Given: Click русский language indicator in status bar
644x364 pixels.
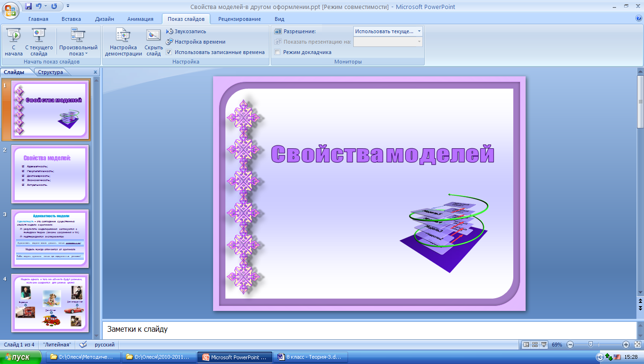Looking at the screenshot, I should (x=104, y=345).
